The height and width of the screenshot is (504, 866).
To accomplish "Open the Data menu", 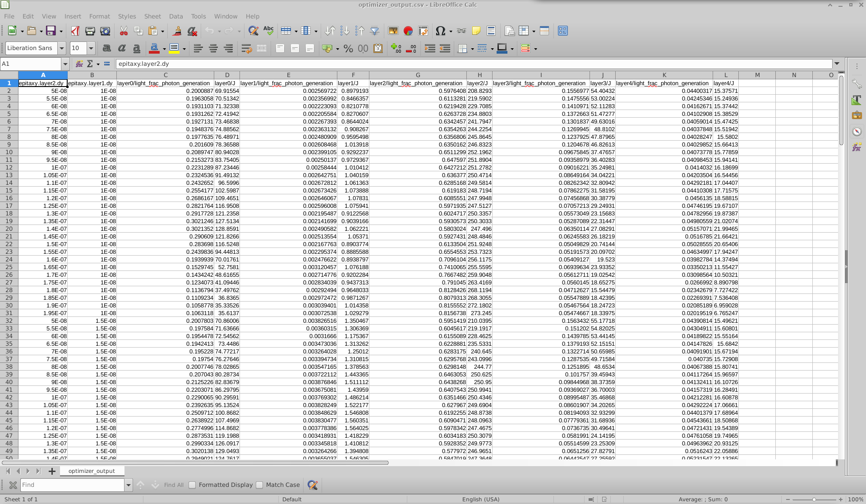I will [x=176, y=16].
